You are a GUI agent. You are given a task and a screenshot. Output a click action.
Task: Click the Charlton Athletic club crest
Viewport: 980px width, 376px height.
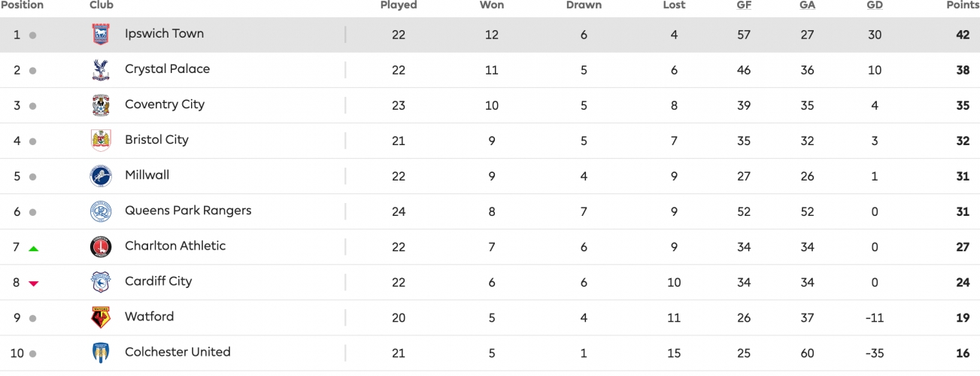[100, 247]
